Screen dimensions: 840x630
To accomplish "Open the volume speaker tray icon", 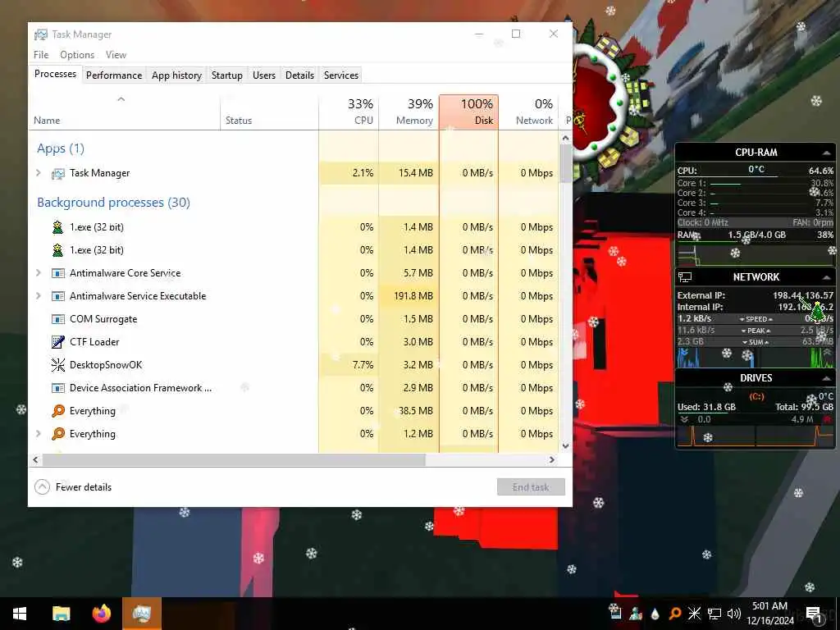I will click(x=734, y=614).
